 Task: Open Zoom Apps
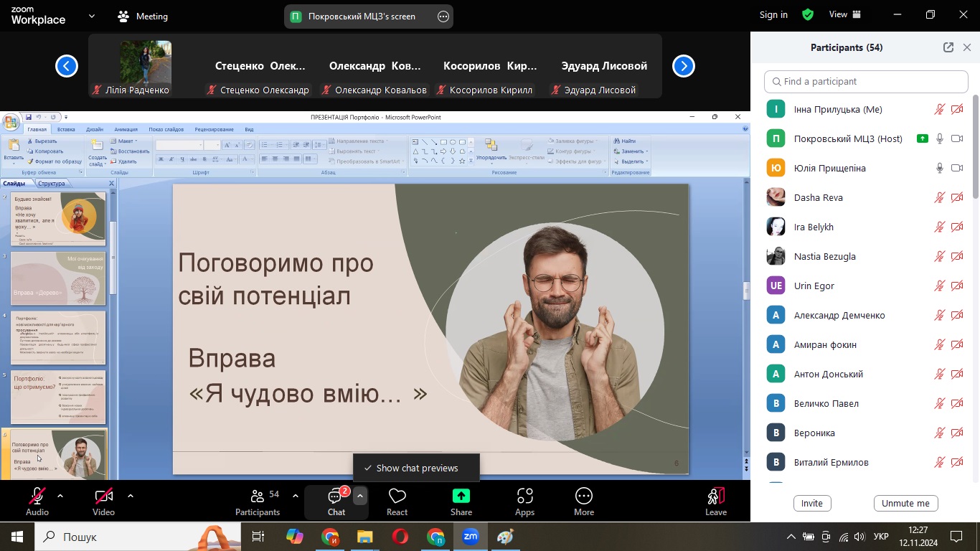(x=524, y=501)
